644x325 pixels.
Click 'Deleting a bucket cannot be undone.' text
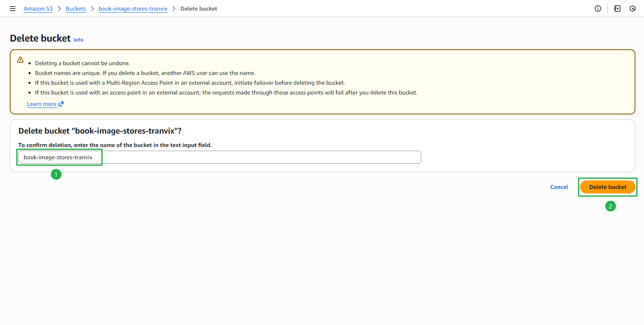pos(83,63)
